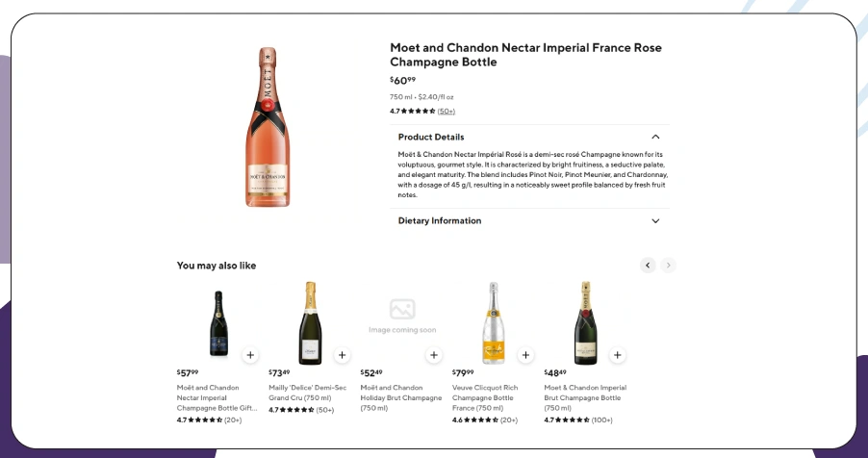This screenshot has height=458, width=868.
Task: Add Holiday Brut Champagne to cart
Action: coord(434,355)
